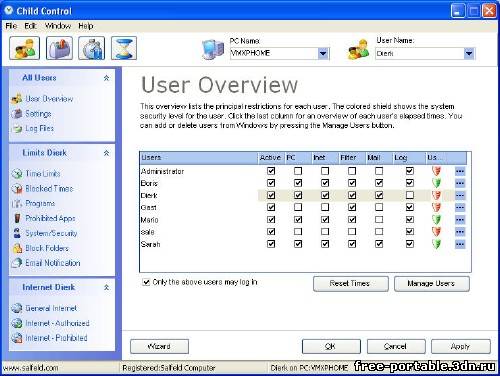Enable PC checkbox for Administrator
Screen dimensions: 500x376
298,171
